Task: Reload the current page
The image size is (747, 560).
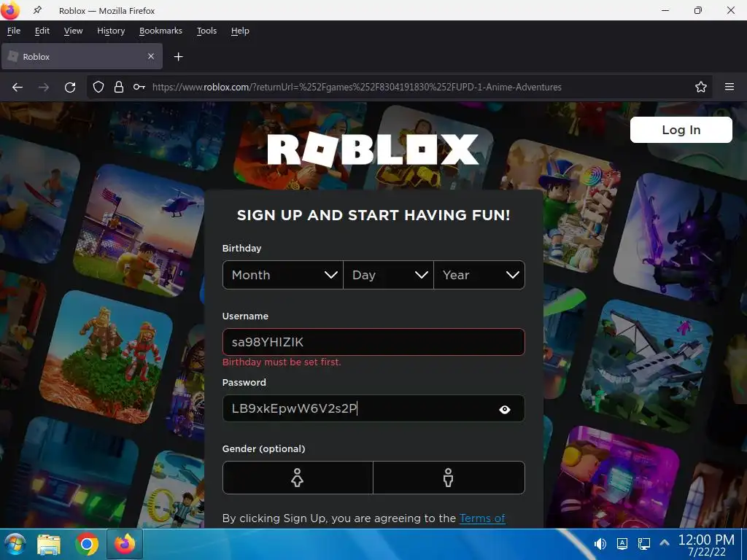Action: click(x=70, y=87)
